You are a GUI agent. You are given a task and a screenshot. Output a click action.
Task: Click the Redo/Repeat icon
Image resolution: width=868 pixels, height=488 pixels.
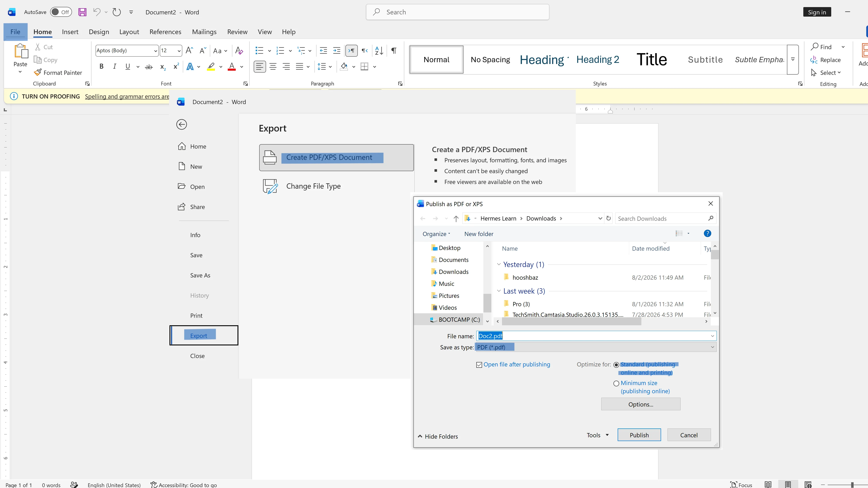117,12
